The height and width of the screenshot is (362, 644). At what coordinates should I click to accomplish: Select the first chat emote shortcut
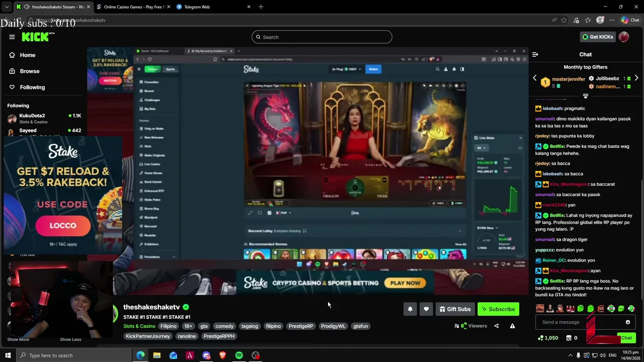tap(540, 308)
